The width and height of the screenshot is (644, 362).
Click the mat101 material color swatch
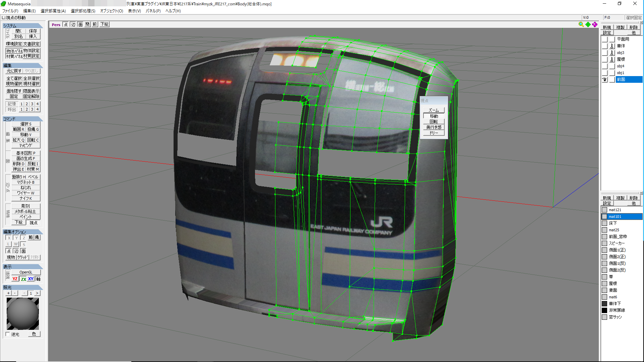pyautogui.click(x=604, y=217)
